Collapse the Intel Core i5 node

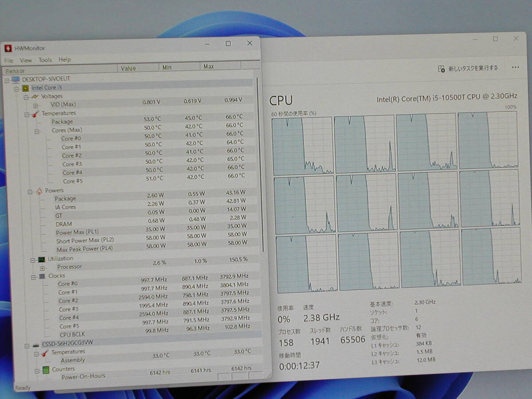(16, 88)
